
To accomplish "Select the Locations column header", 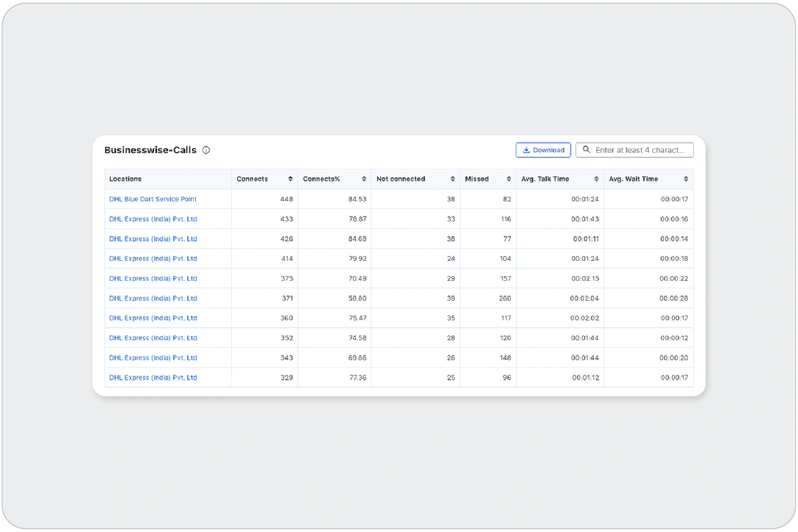I will point(126,179).
